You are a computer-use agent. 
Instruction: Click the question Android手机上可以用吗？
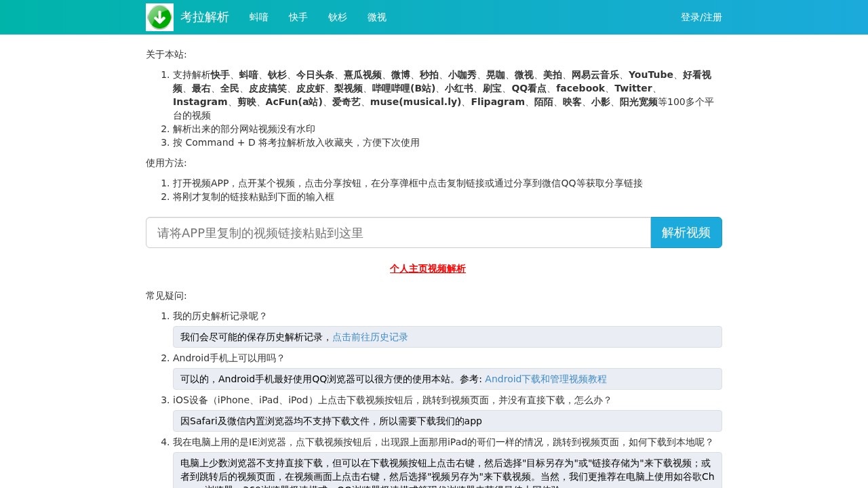pyautogui.click(x=229, y=358)
